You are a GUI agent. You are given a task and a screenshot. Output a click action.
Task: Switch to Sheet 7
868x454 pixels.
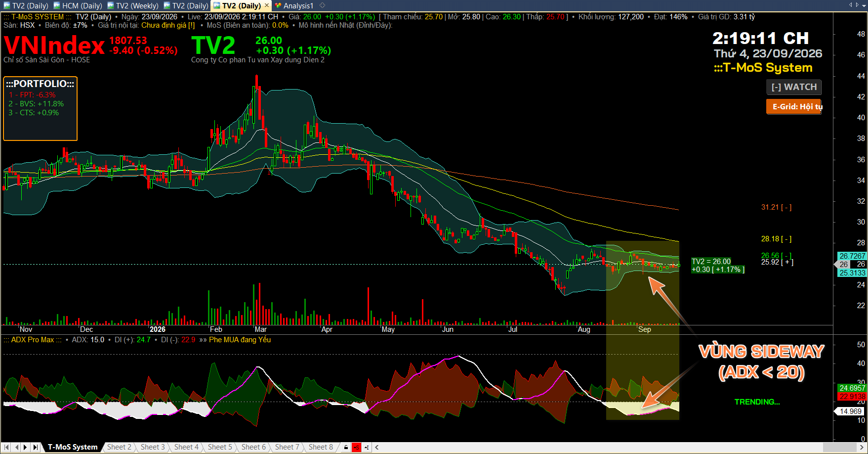point(287,447)
